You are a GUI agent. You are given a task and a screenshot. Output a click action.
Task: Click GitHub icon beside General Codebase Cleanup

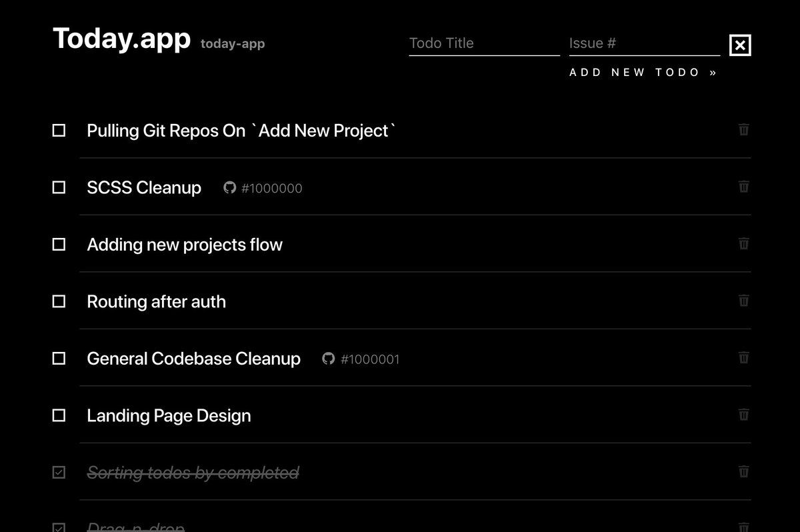click(328, 359)
